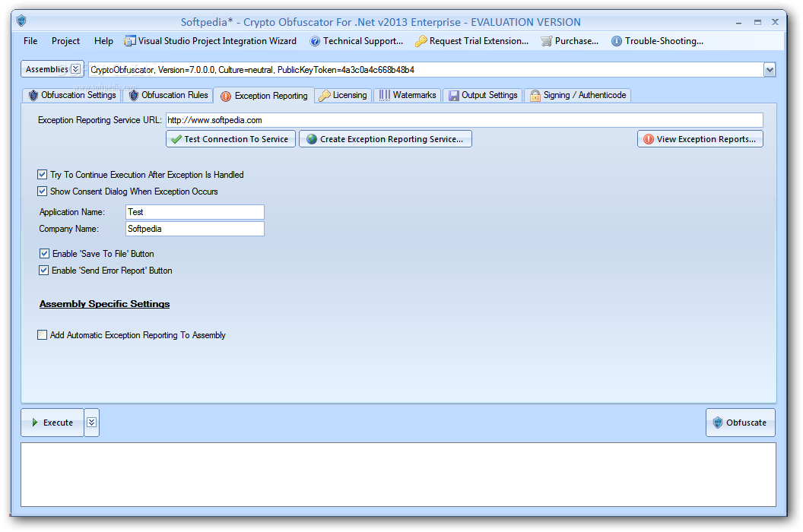Toggle Enable 'Save To File' Button checkbox

(x=44, y=253)
